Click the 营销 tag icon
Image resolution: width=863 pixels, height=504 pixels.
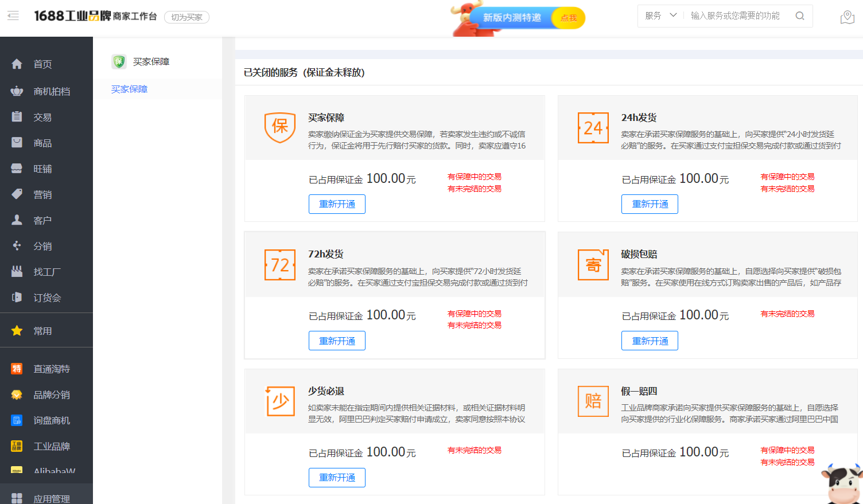(x=17, y=194)
